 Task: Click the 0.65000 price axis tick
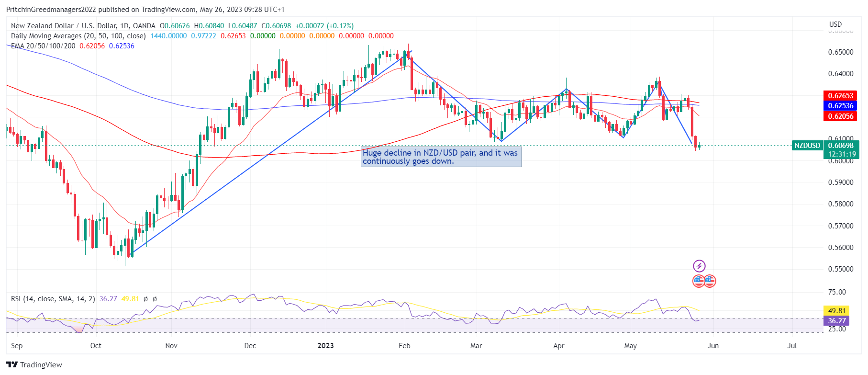[x=841, y=52]
